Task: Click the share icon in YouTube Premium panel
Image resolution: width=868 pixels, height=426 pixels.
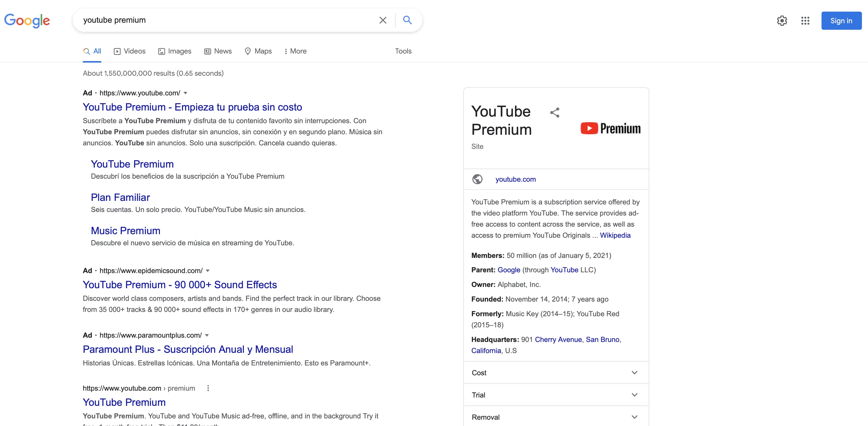Action: click(555, 112)
